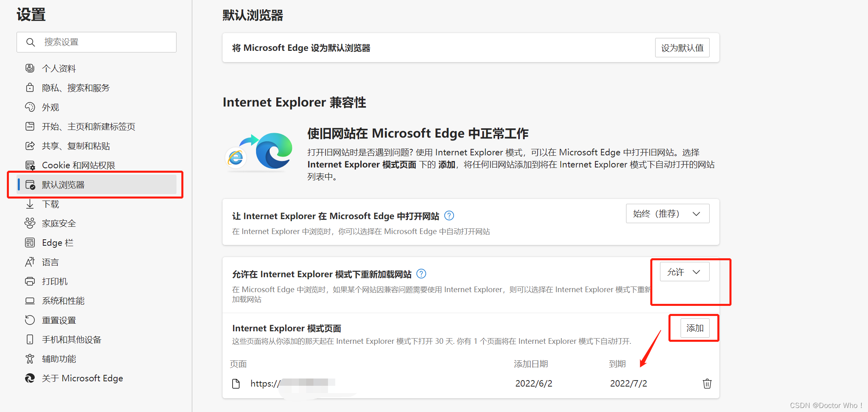868x412 pixels.
Task: Click the Edge 栏 sidebar icon
Action: click(x=30, y=243)
